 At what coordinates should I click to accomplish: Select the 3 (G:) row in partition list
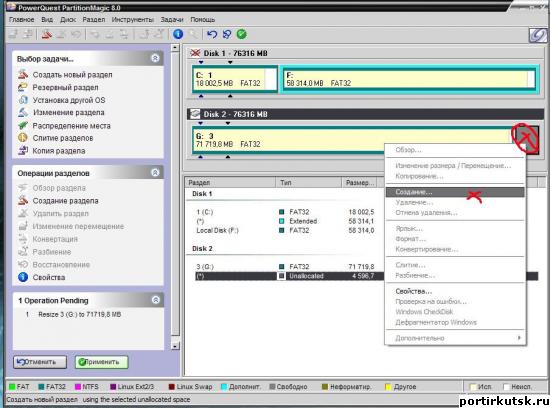[x=285, y=267]
